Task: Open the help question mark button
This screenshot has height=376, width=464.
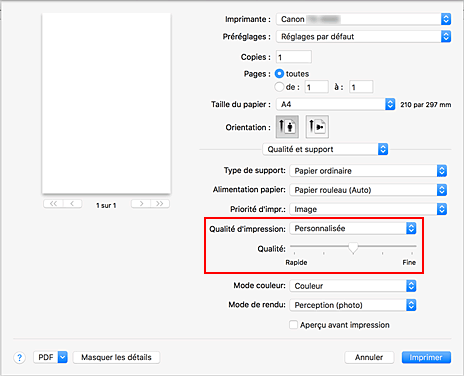Action: pyautogui.click(x=20, y=358)
